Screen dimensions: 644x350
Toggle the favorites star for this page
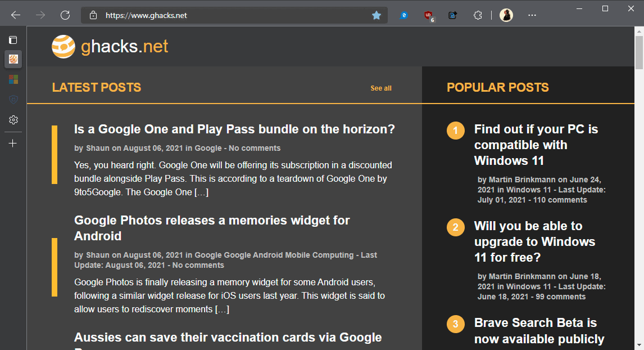pyautogui.click(x=377, y=15)
